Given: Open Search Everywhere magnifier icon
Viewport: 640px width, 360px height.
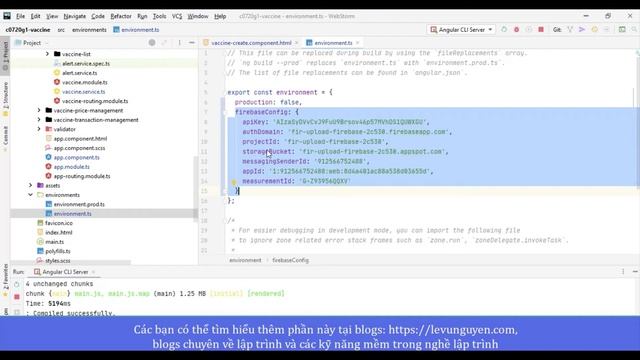Looking at the screenshot, I should [x=634, y=29].
